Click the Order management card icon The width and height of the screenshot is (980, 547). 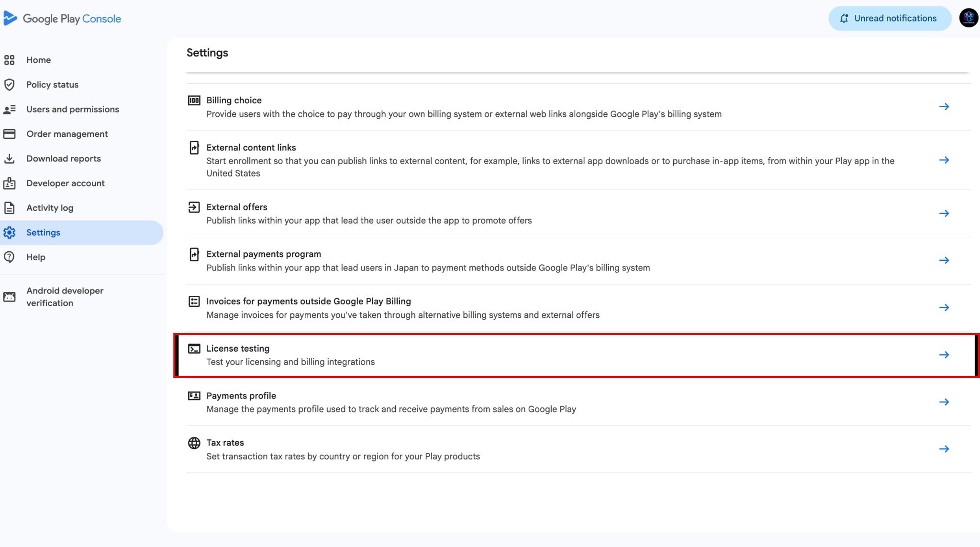click(x=9, y=134)
